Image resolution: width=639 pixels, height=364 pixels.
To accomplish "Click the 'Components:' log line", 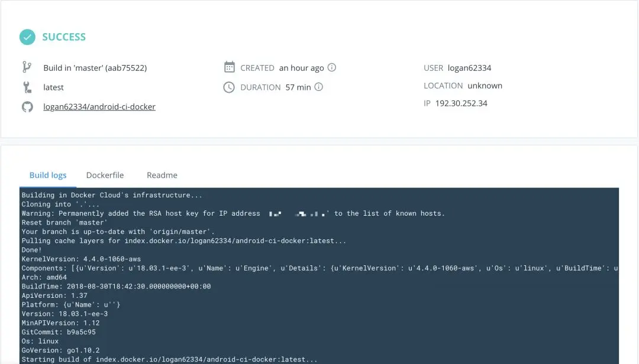I will pos(320,268).
